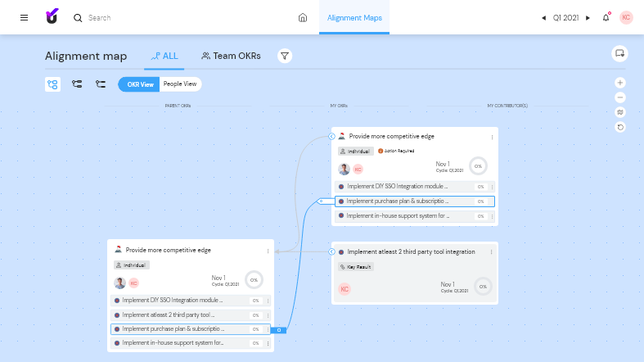Select OKR View toggle
The height and width of the screenshot is (362, 644).
(140, 84)
